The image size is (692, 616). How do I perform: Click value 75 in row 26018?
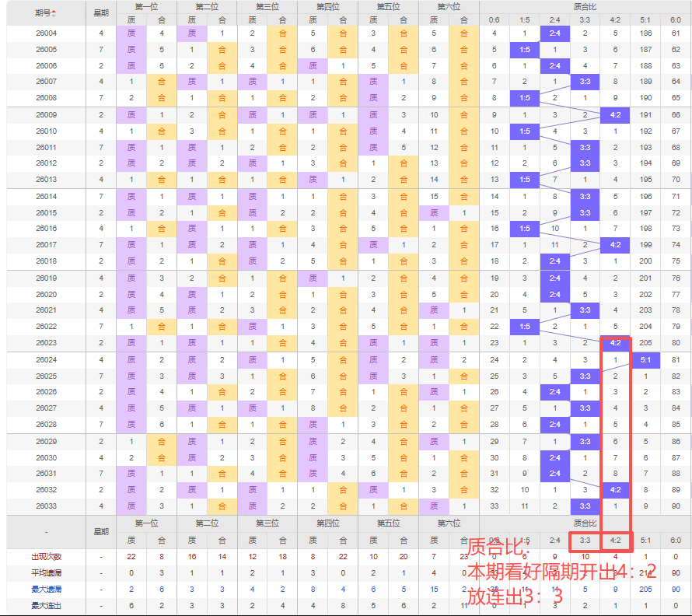coord(676,261)
